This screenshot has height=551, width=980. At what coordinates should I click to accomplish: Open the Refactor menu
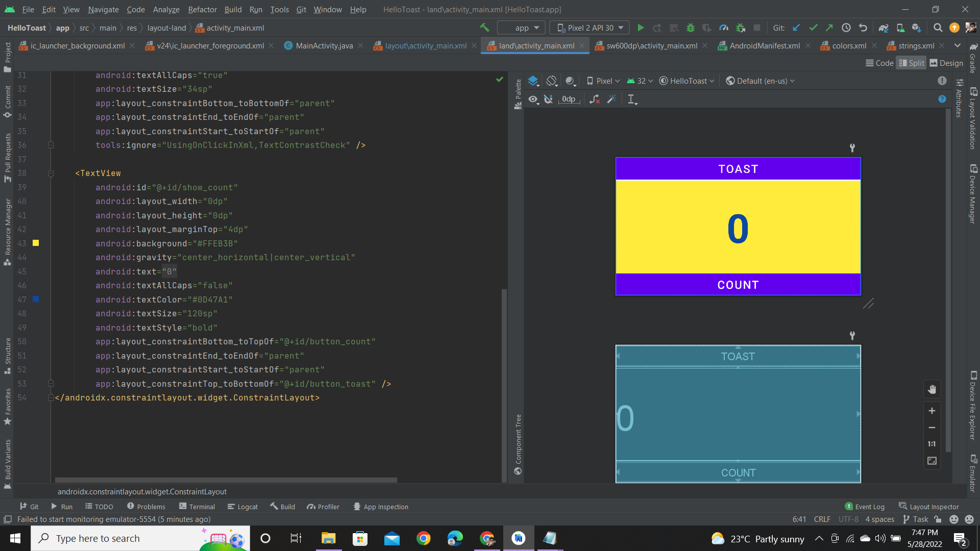click(x=202, y=10)
